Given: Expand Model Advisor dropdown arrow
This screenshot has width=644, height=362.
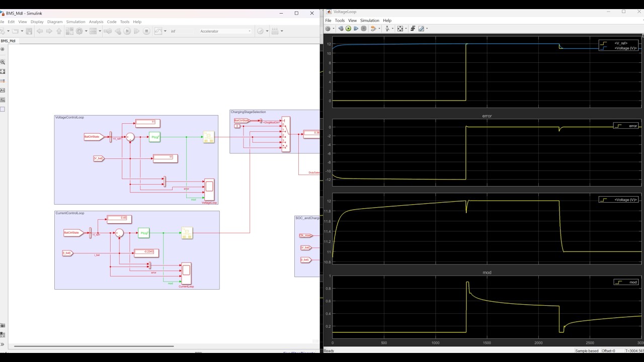Looking at the screenshot, I should click(267, 31).
